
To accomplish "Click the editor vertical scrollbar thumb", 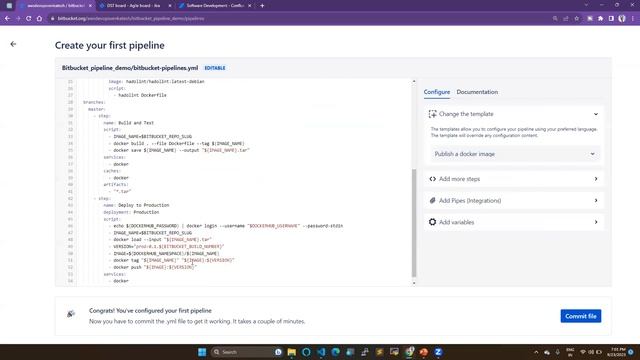I will (413, 223).
